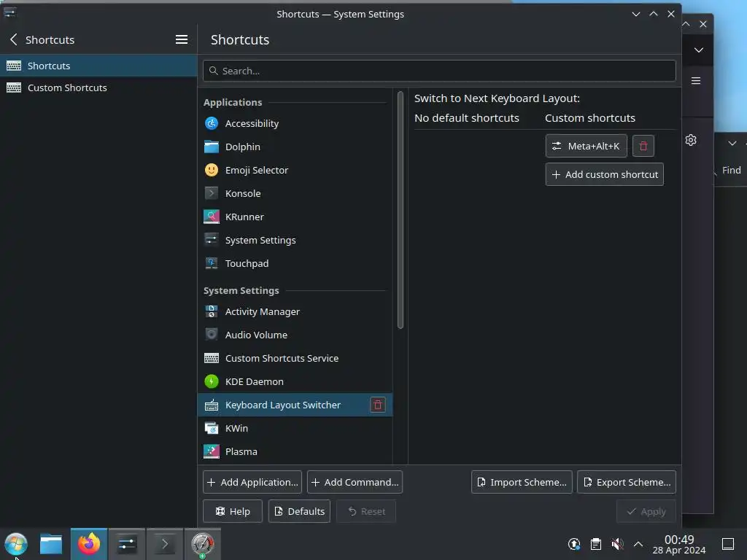Click the System Settings taskbar icon
This screenshot has height=560, width=747.
tap(127, 544)
